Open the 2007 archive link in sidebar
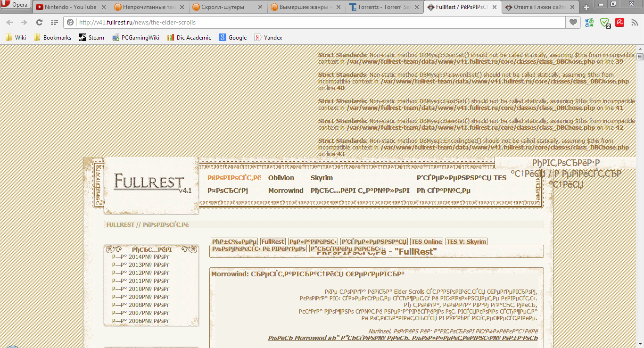This screenshot has width=644, height=348. click(x=140, y=313)
